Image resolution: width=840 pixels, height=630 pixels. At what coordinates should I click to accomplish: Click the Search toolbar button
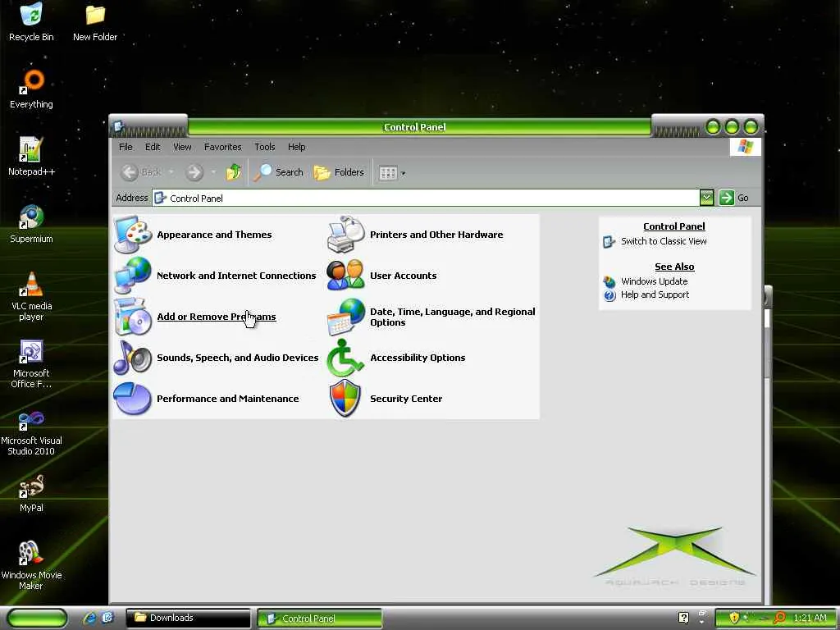(279, 172)
